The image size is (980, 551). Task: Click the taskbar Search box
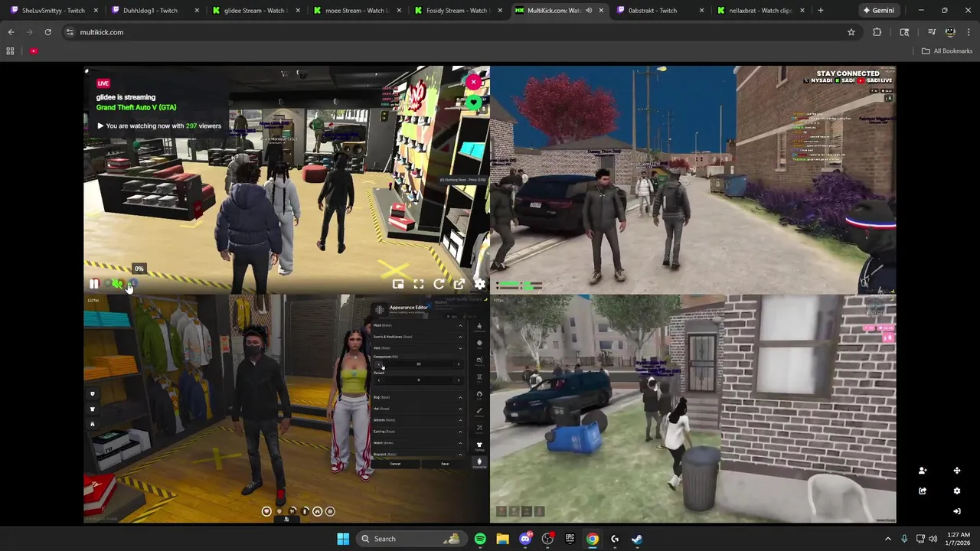(x=411, y=539)
